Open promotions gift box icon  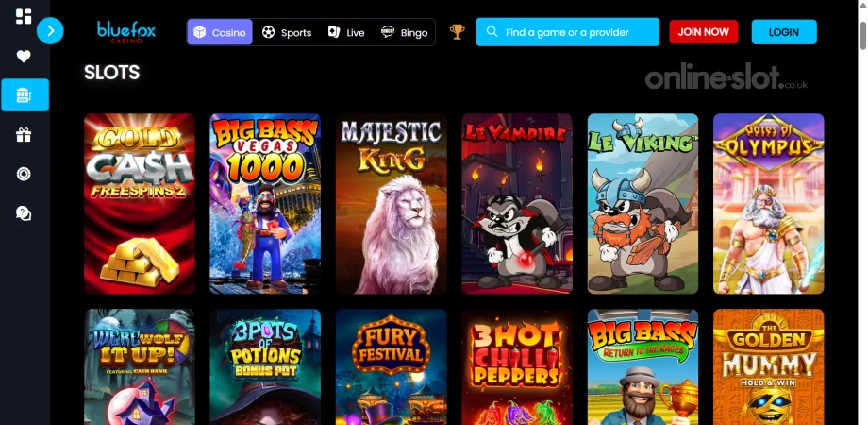point(24,135)
